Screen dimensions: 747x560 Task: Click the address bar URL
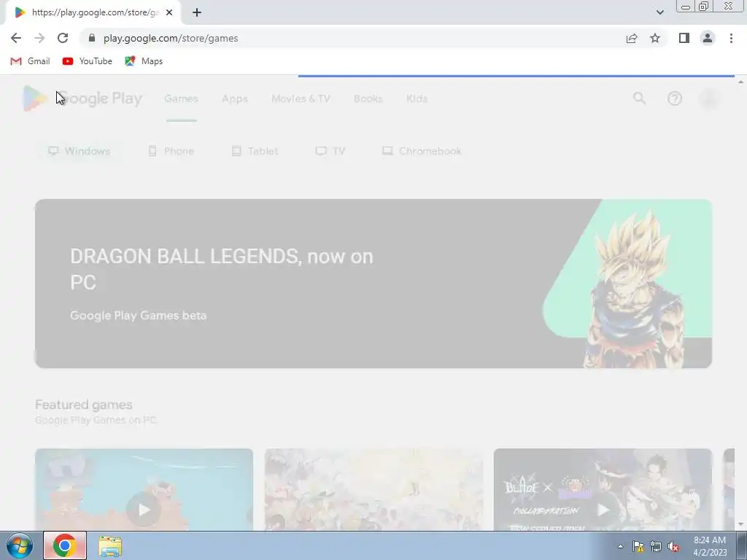[x=171, y=38]
